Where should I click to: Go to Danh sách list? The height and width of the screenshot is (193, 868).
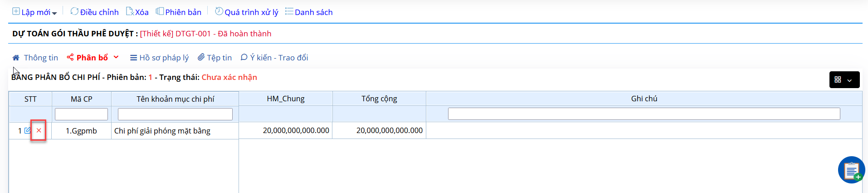[309, 12]
